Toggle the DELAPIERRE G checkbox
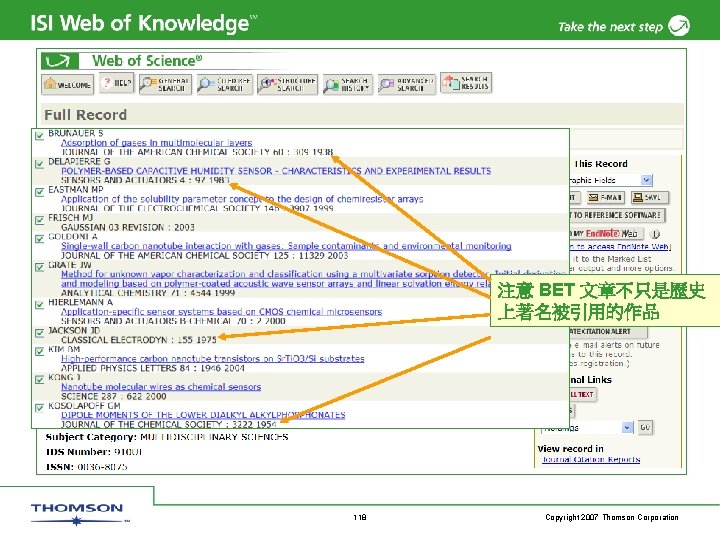Screen dimensions: 720x540 pos(40,164)
